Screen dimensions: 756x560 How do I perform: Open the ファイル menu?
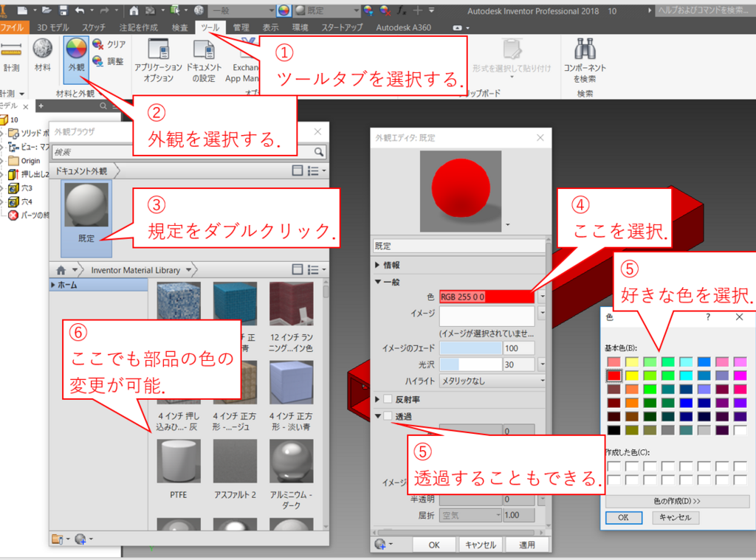click(13, 27)
